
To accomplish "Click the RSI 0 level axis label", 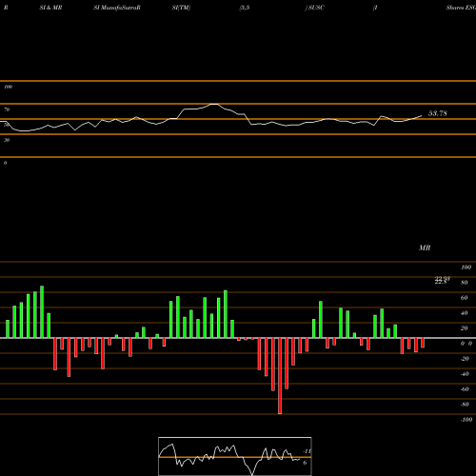I will [5, 163].
